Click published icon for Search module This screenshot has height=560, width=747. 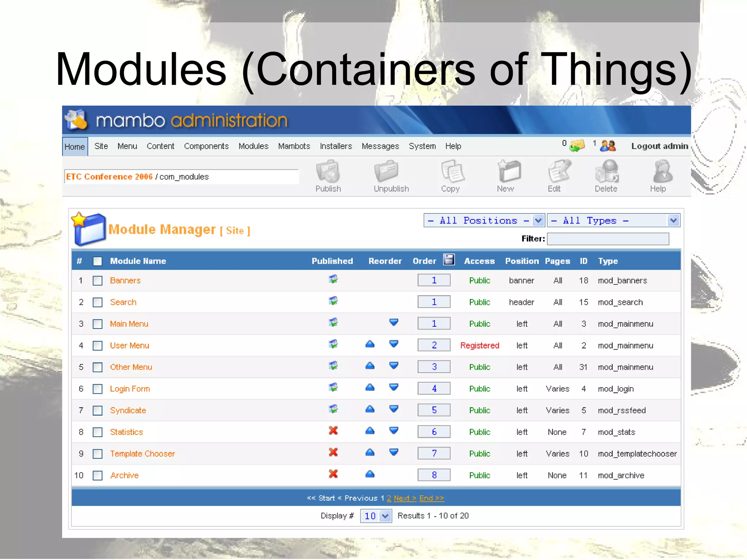click(333, 301)
